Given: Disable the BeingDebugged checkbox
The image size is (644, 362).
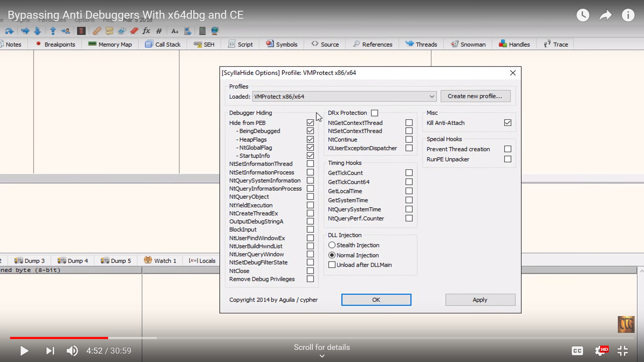Looking at the screenshot, I should (x=310, y=131).
